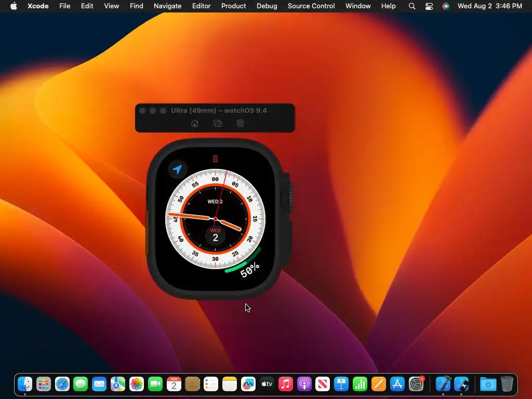Switch to Simulator app in the Dock
Image resolution: width=532 pixels, height=399 pixels.
pyautogui.click(x=462, y=384)
